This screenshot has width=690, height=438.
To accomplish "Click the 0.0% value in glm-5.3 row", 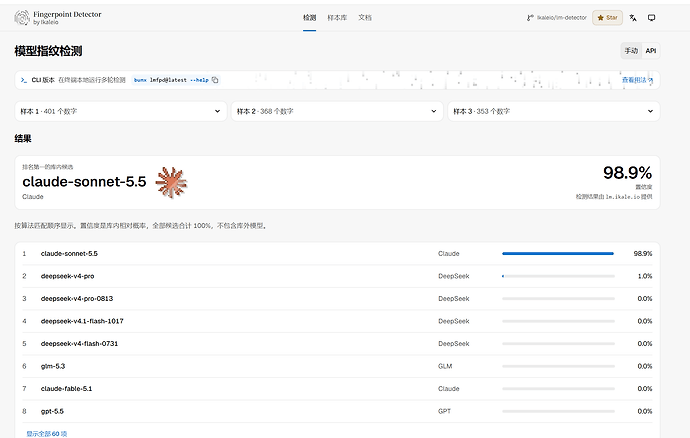I will (645, 366).
